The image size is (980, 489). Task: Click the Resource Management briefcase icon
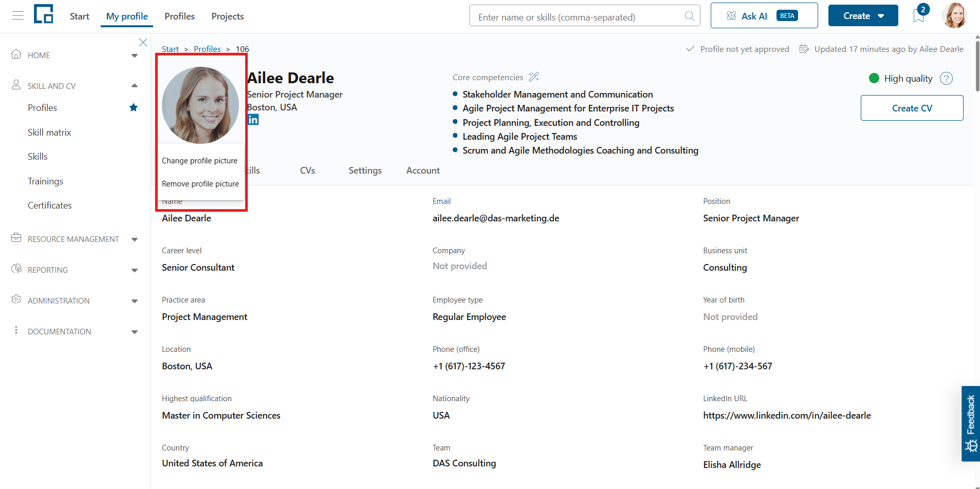pyautogui.click(x=16, y=238)
